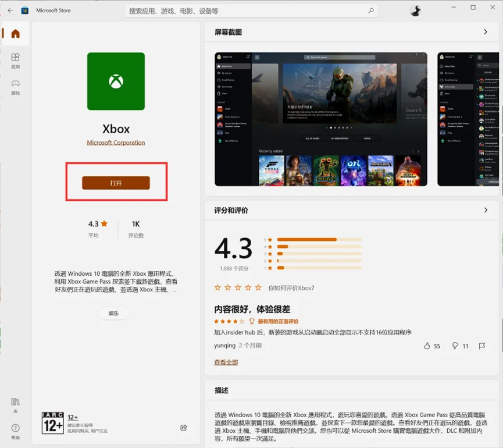Dislike the review with thumbs down

pyautogui.click(x=455, y=346)
